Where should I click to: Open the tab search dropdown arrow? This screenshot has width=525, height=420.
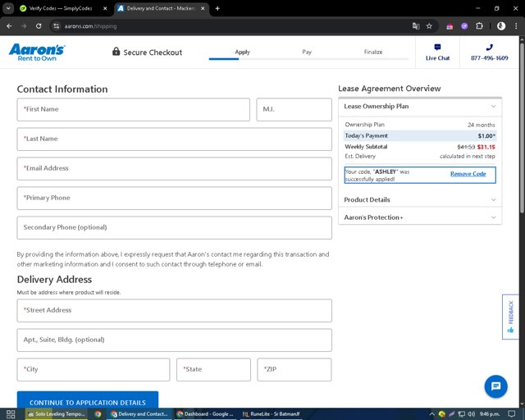click(8, 8)
